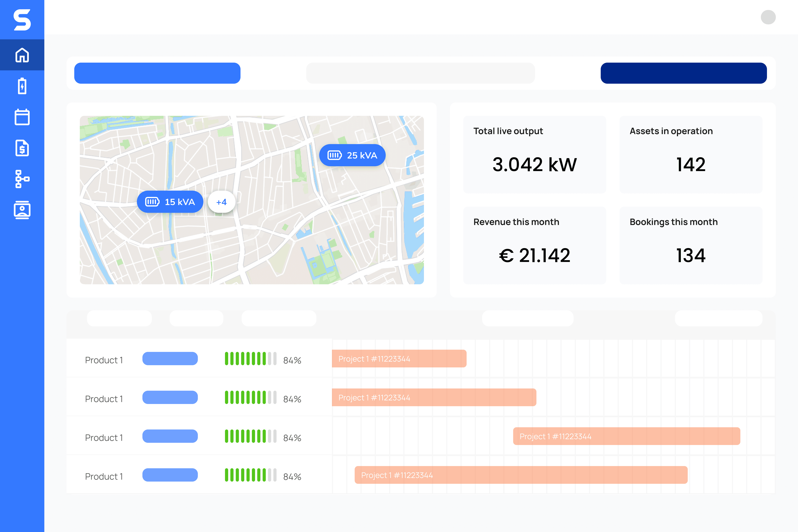Click the dark navy header button
Image resolution: width=798 pixels, height=532 pixels.
[684, 73]
